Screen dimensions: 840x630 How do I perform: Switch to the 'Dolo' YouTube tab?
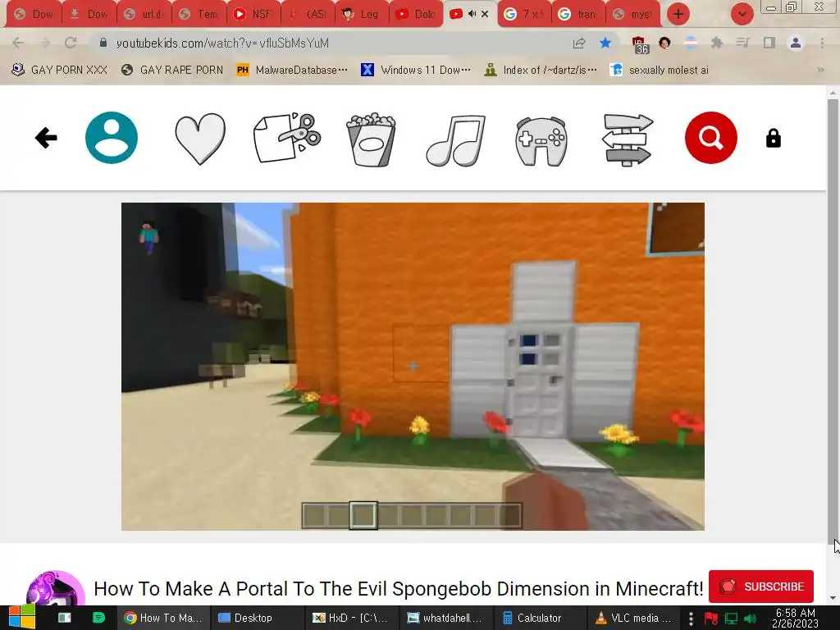coord(416,14)
